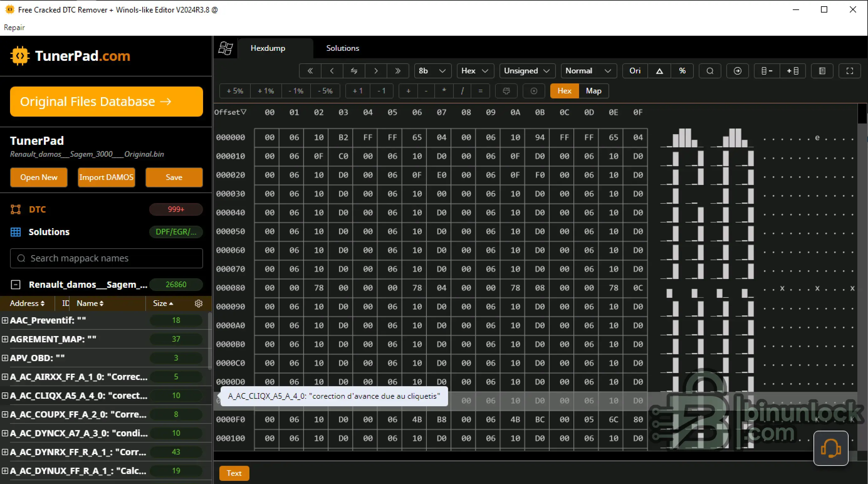Open the search magnifier tool

[710, 71]
